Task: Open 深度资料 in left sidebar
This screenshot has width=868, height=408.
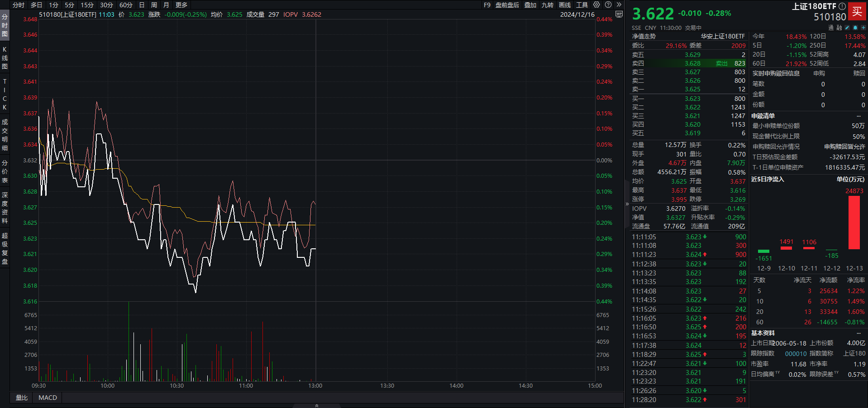Action: [x=5, y=208]
